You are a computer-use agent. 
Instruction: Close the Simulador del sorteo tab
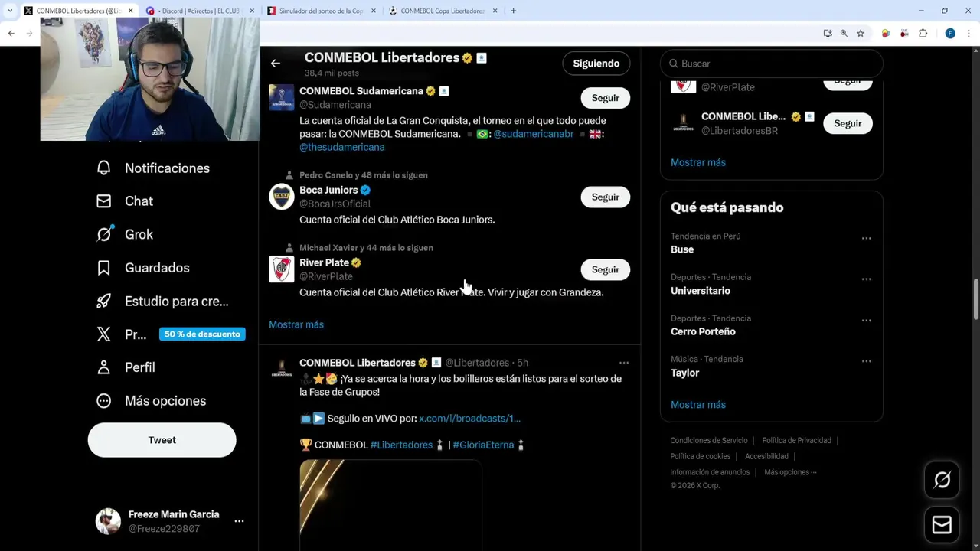click(x=373, y=11)
